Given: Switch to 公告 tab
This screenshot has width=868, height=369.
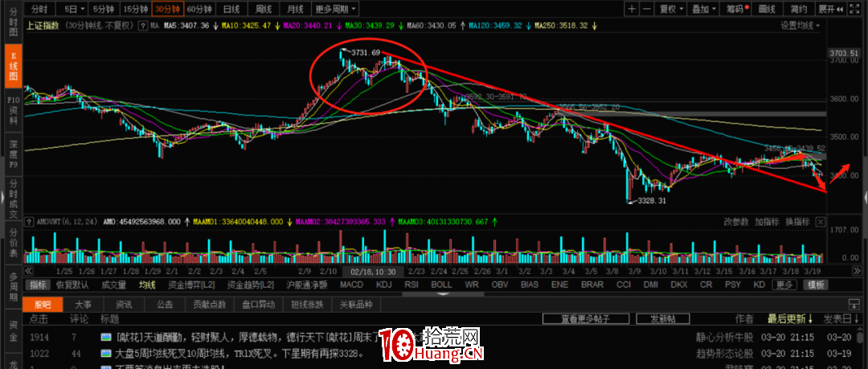Looking at the screenshot, I should (x=165, y=304).
